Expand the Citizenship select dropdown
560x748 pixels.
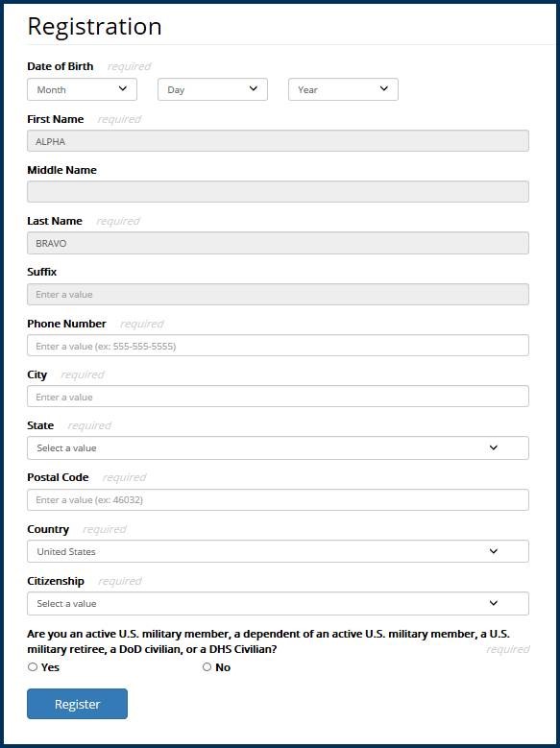click(278, 603)
